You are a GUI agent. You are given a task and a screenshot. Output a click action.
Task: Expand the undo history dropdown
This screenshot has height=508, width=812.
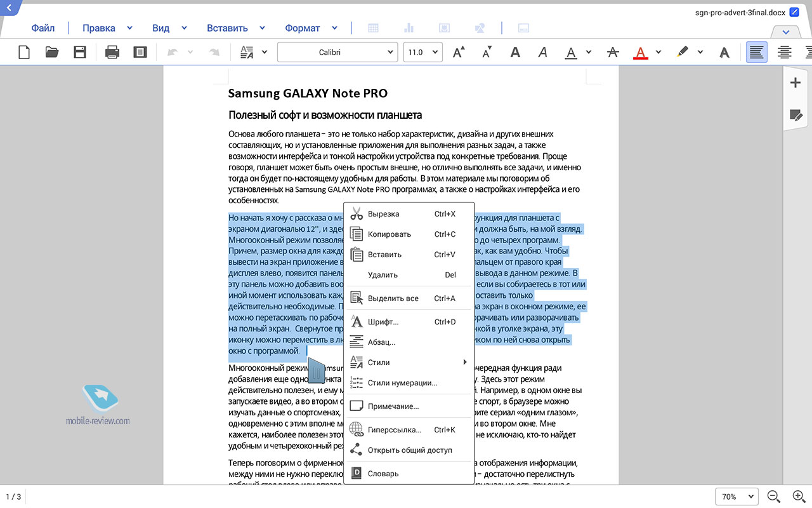pyautogui.click(x=190, y=52)
